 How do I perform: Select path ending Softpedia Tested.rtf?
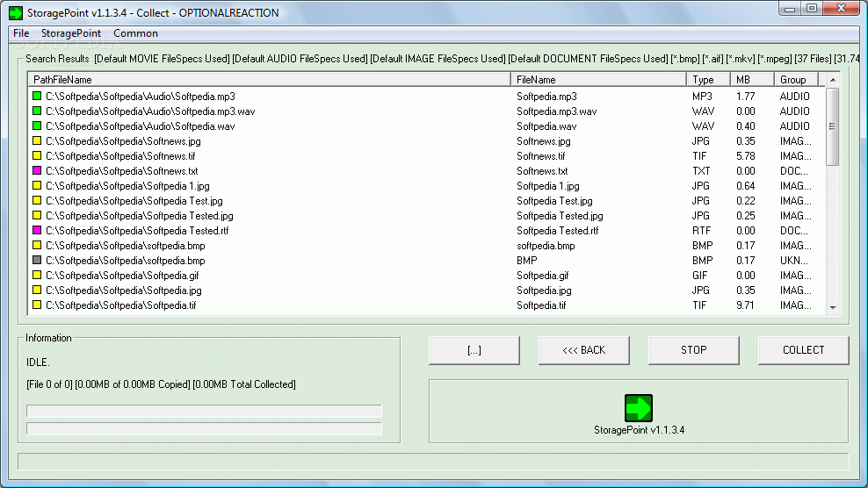(x=137, y=231)
